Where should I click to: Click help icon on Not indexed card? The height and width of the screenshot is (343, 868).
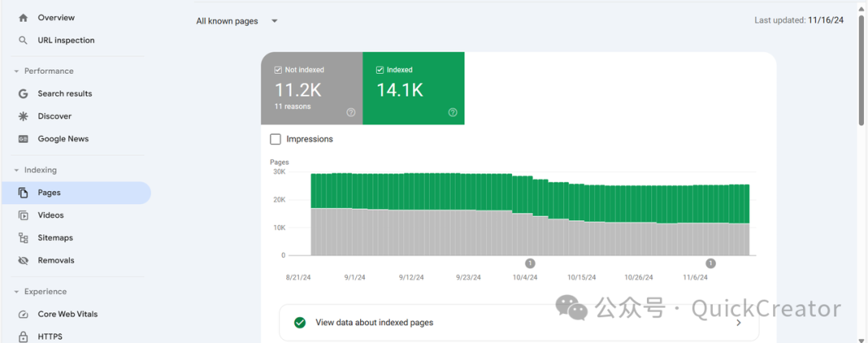[x=351, y=112]
